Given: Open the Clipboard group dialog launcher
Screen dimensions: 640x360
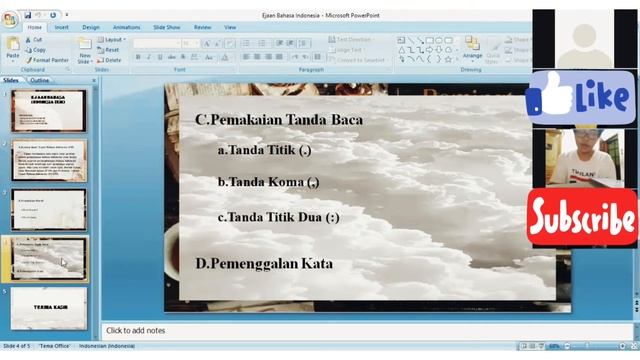Looking at the screenshot, I should tap(68, 70).
